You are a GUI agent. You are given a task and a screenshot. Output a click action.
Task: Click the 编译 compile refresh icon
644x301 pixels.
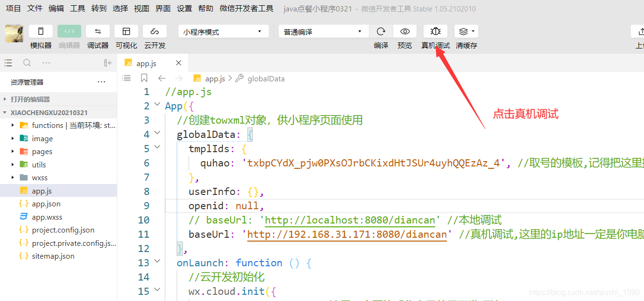(381, 31)
